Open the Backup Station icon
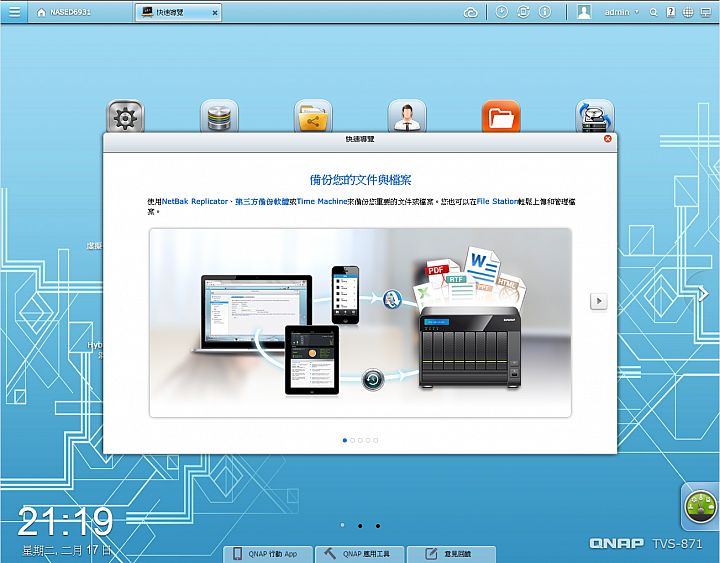The height and width of the screenshot is (563, 720). [x=595, y=117]
